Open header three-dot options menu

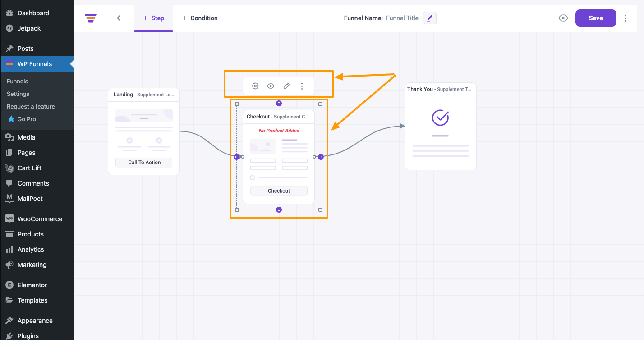pyautogui.click(x=625, y=18)
